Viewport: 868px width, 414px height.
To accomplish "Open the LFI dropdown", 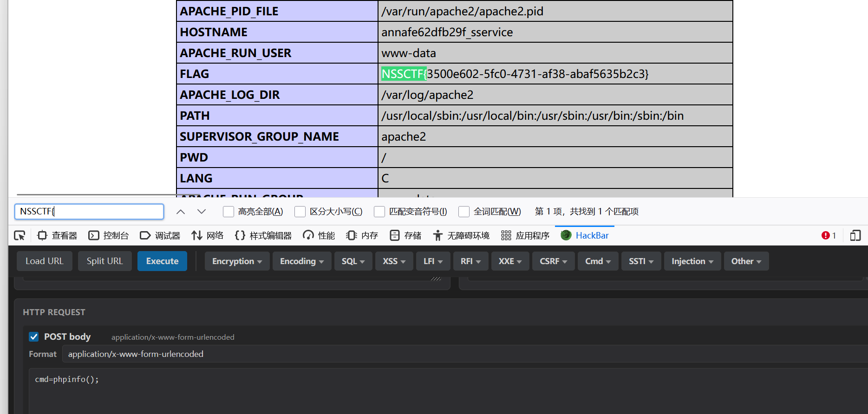I will (x=433, y=261).
